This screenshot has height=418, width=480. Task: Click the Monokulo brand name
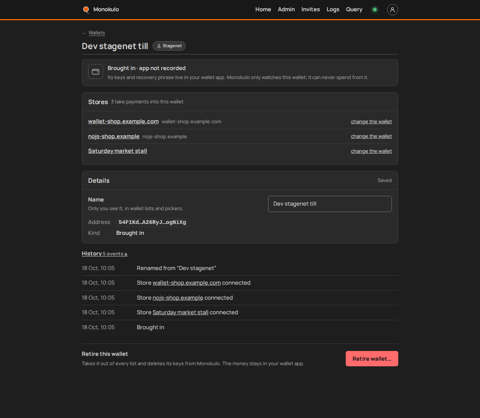click(106, 9)
